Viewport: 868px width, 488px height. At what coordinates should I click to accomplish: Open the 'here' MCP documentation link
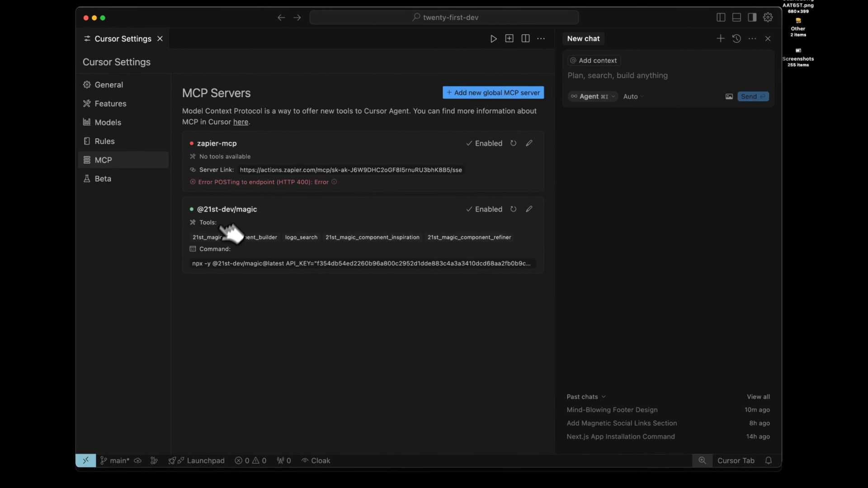241,122
